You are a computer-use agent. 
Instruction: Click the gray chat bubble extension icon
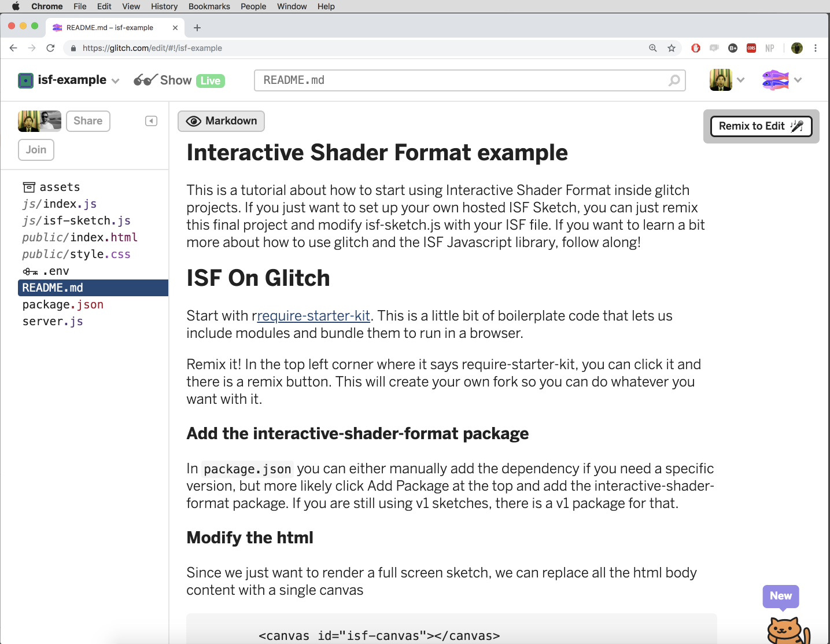click(x=714, y=48)
